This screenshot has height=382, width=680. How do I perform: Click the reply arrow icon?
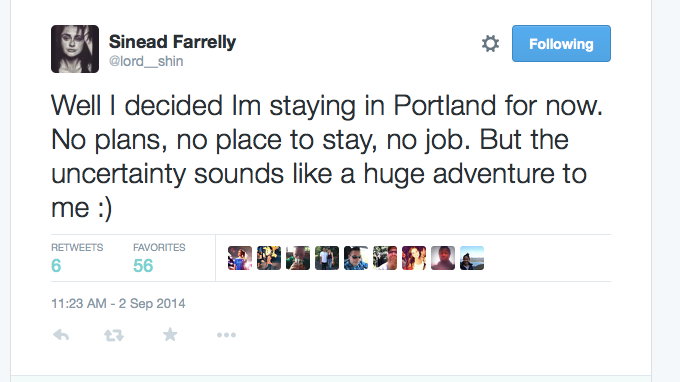pos(61,335)
